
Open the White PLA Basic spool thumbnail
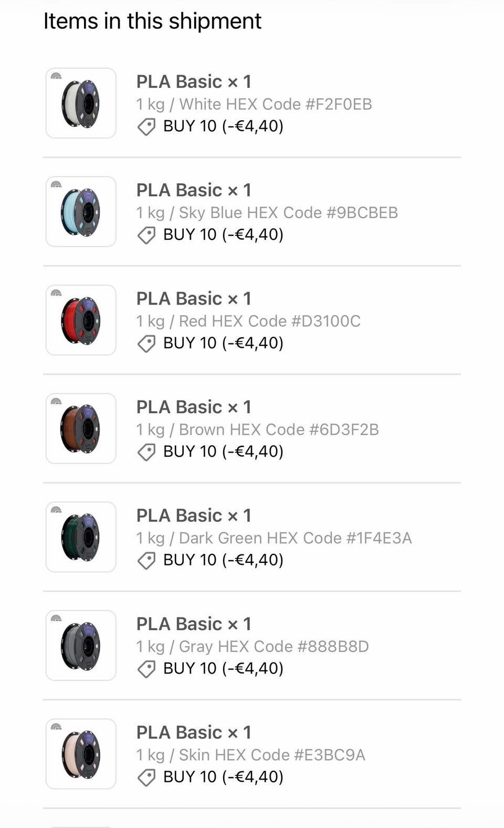coord(81,103)
